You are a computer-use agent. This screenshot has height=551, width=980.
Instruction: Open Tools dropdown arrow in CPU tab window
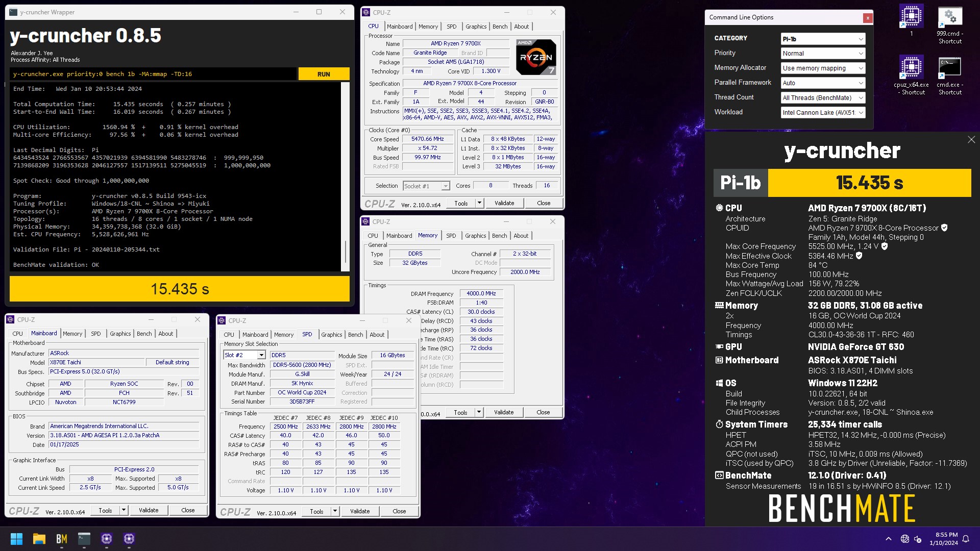coord(479,203)
